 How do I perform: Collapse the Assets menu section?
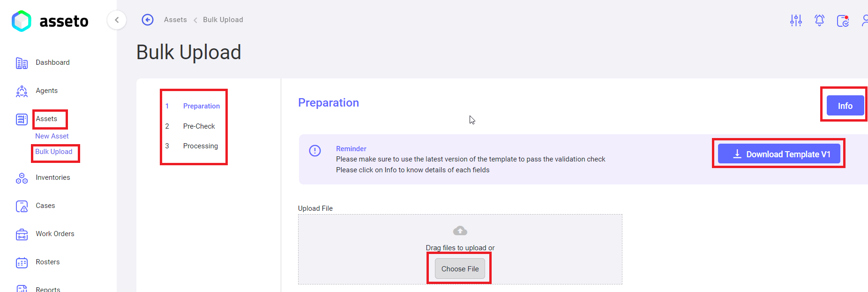46,119
